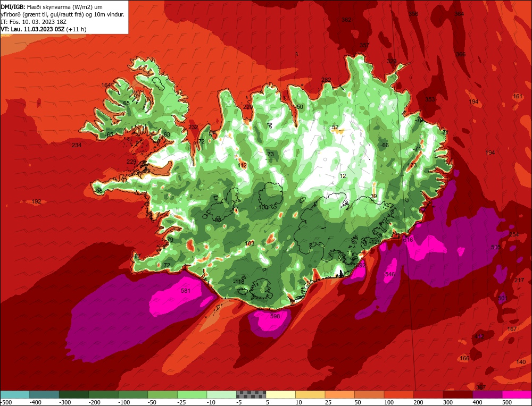The height and width of the screenshot is (406, 532).
Task: Click the teal legend swatch between -400 and -300
Action: coord(45,395)
